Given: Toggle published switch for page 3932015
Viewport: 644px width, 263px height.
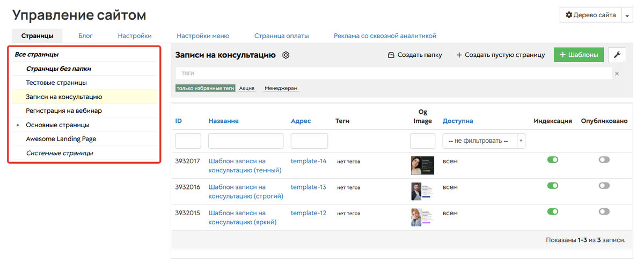Looking at the screenshot, I should tap(604, 211).
